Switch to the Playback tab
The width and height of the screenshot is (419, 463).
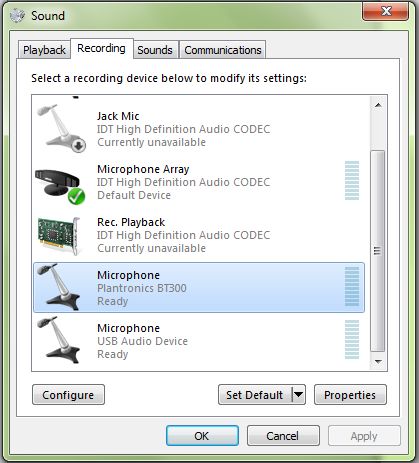point(44,50)
